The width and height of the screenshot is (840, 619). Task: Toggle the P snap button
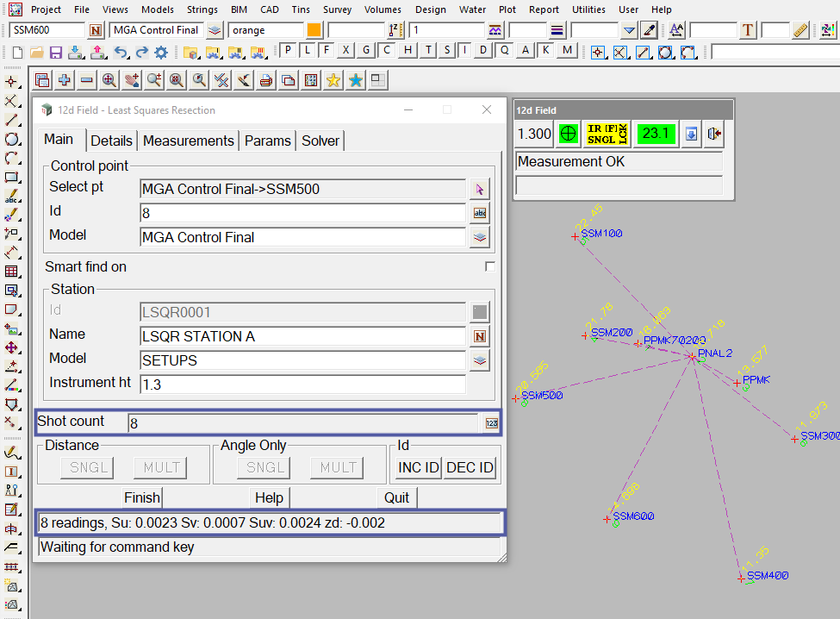tap(288, 50)
